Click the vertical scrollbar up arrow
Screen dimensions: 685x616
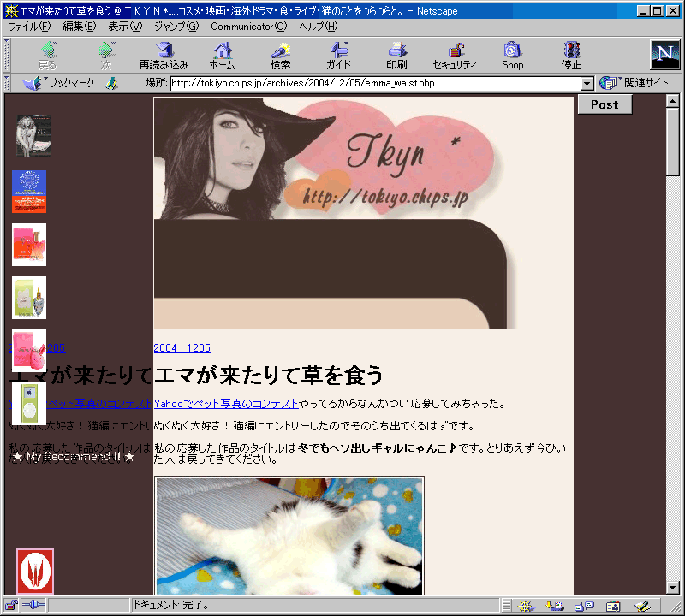tap(673, 101)
